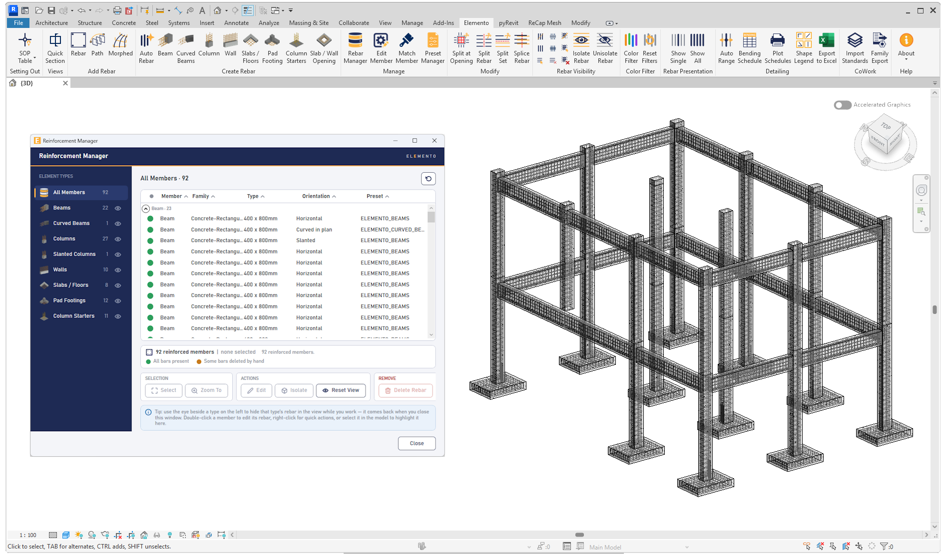Toggle Slanted Columns visibility eye
The width and height of the screenshot is (945, 560).
118,255
